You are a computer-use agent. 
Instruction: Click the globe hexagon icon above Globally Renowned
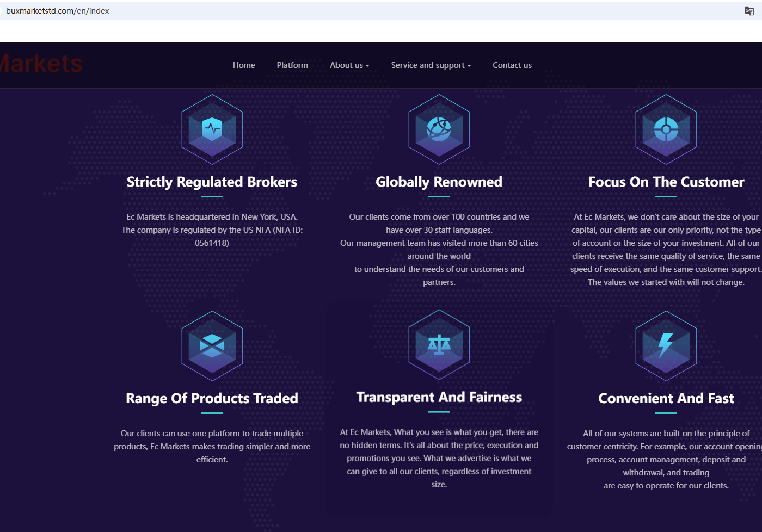pos(439,129)
